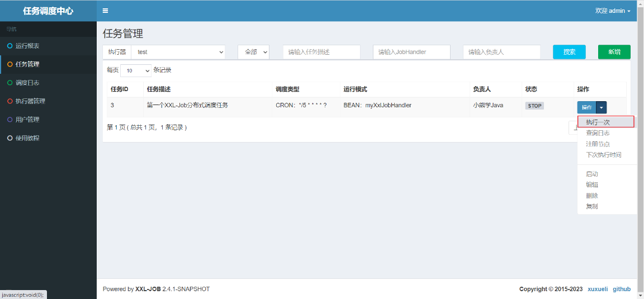Click the 使用教程 circle icon
This screenshot has height=299, width=644.
coord(10,139)
